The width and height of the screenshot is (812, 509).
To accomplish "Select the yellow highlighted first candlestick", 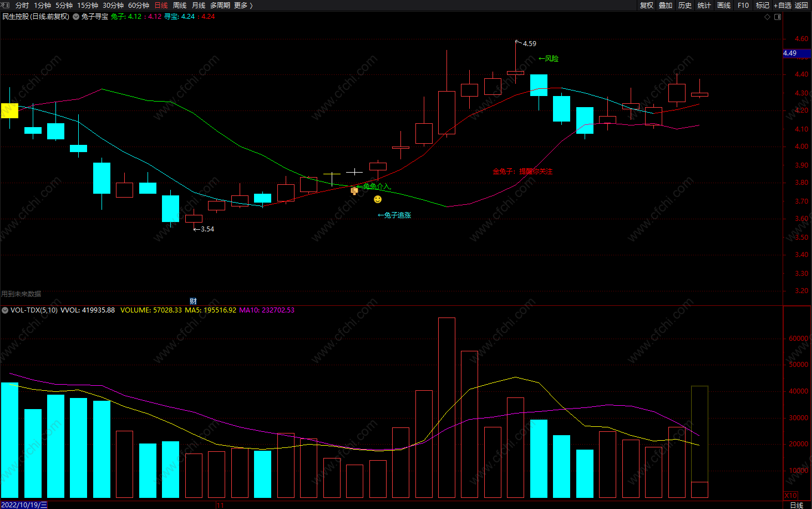I will [9, 110].
